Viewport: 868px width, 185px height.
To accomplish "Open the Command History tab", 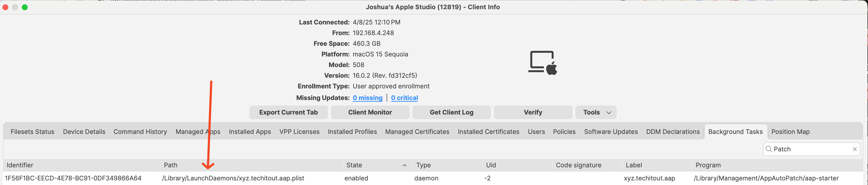I will click(x=140, y=132).
